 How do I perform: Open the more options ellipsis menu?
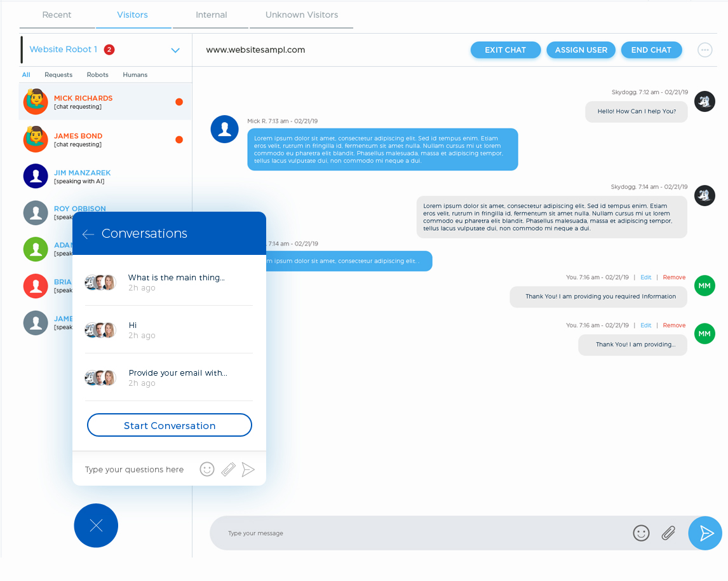[704, 50]
